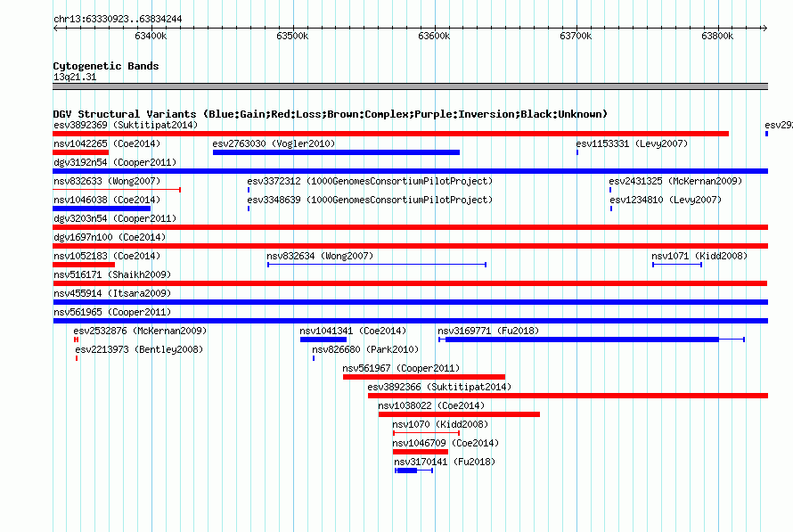Open esv3348639 (1000GenomesConsortiumPilotProject) label
The image size is (793, 532).
tap(370, 200)
